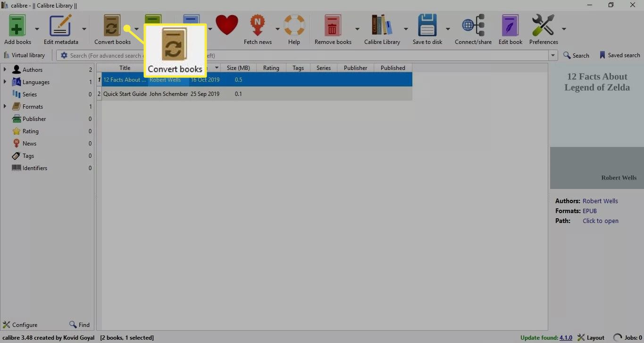Select the Rating star category
Viewport: 644px width, 343px height.
pyautogui.click(x=30, y=131)
